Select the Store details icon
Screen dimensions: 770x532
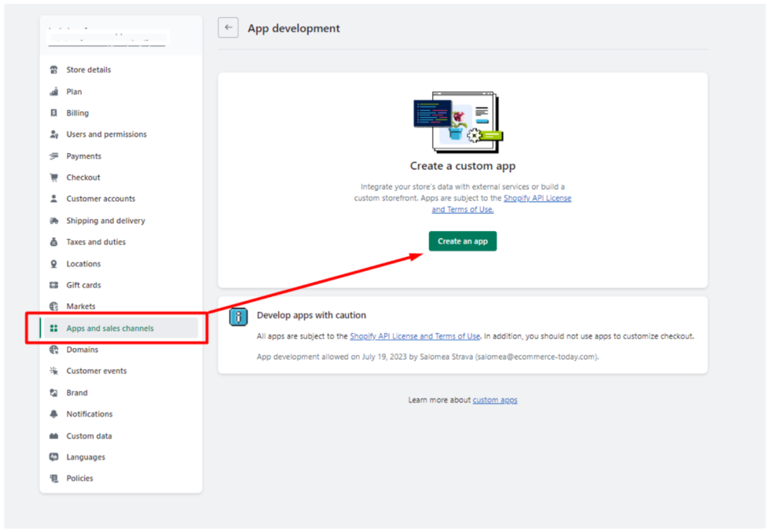52,69
